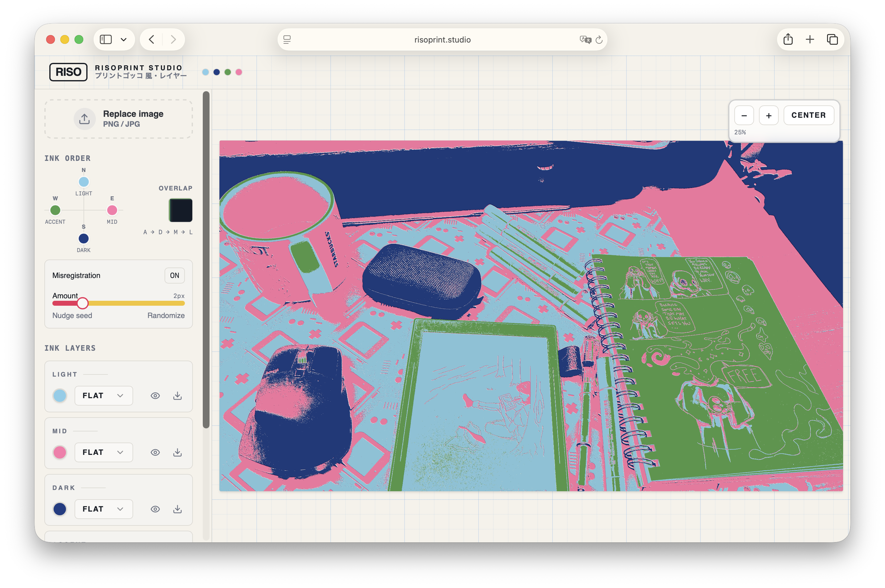Click the Amount misregistration slider handle
Image resolution: width=885 pixels, height=588 pixels.
pyautogui.click(x=83, y=303)
